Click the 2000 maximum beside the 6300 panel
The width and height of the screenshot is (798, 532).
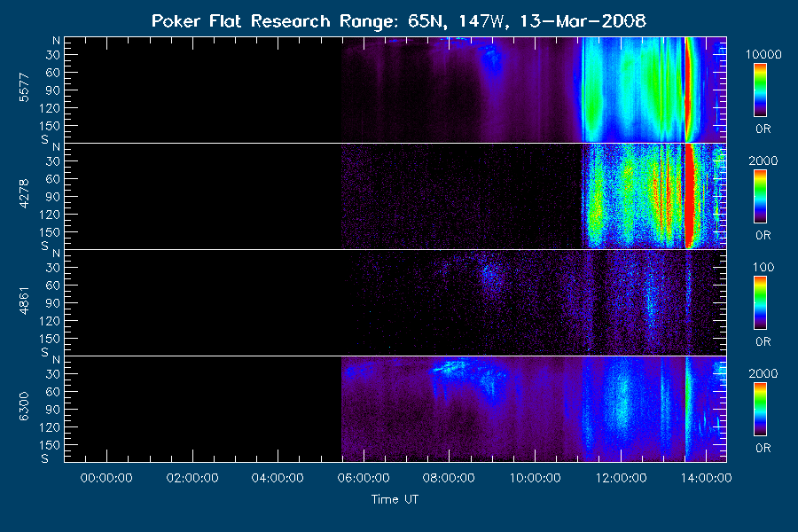(x=763, y=373)
